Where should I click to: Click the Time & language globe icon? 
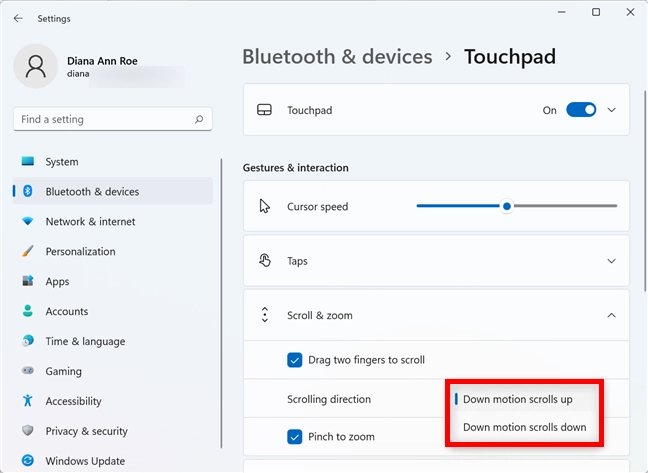point(28,341)
